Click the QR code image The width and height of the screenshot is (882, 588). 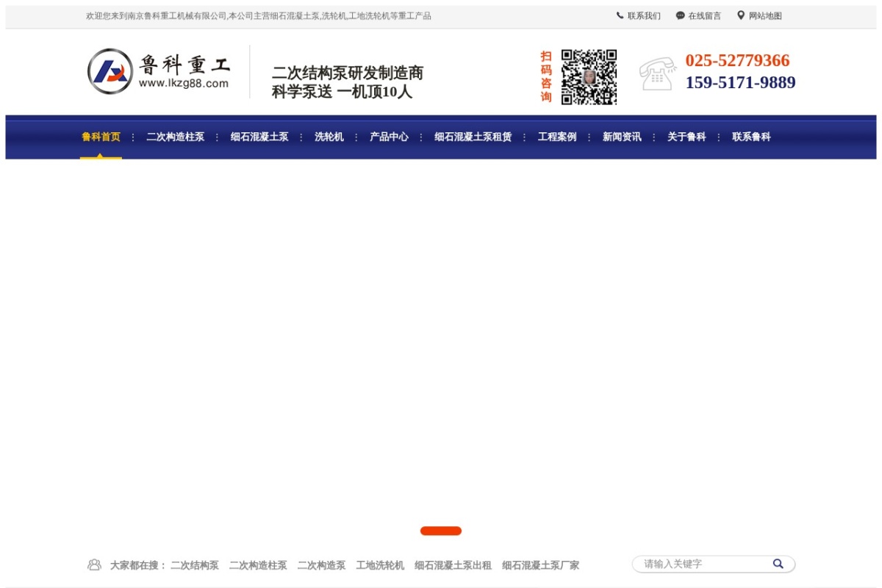(x=589, y=77)
